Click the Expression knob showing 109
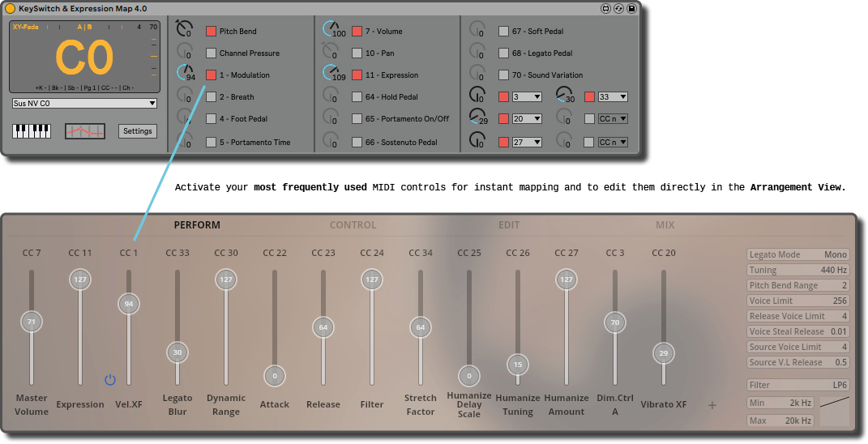Image resolution: width=868 pixels, height=444 pixels. 331,73
